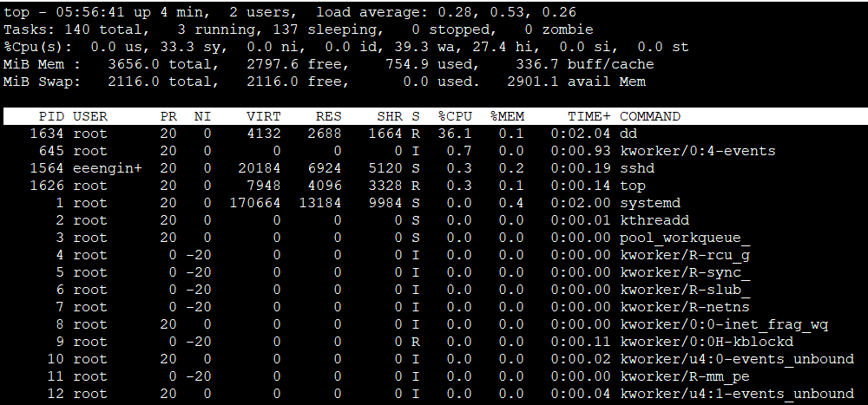Select the RES column header

[328, 116]
